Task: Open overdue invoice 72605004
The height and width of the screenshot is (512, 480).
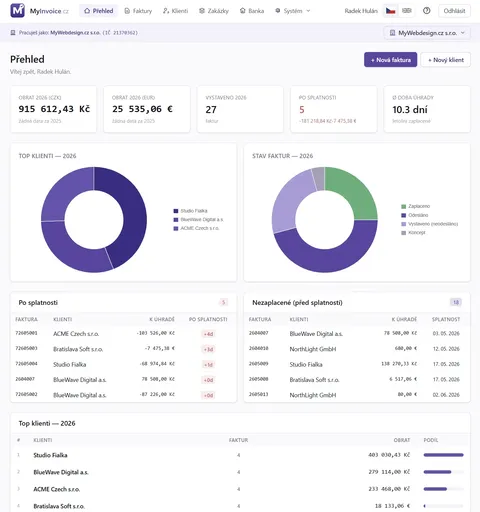Action: point(26,364)
